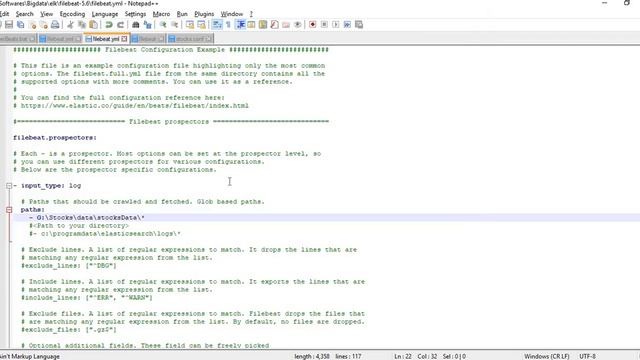This screenshot has width=640, height=360.
Task: Click the Print toolbar icon
Action: 55,25
